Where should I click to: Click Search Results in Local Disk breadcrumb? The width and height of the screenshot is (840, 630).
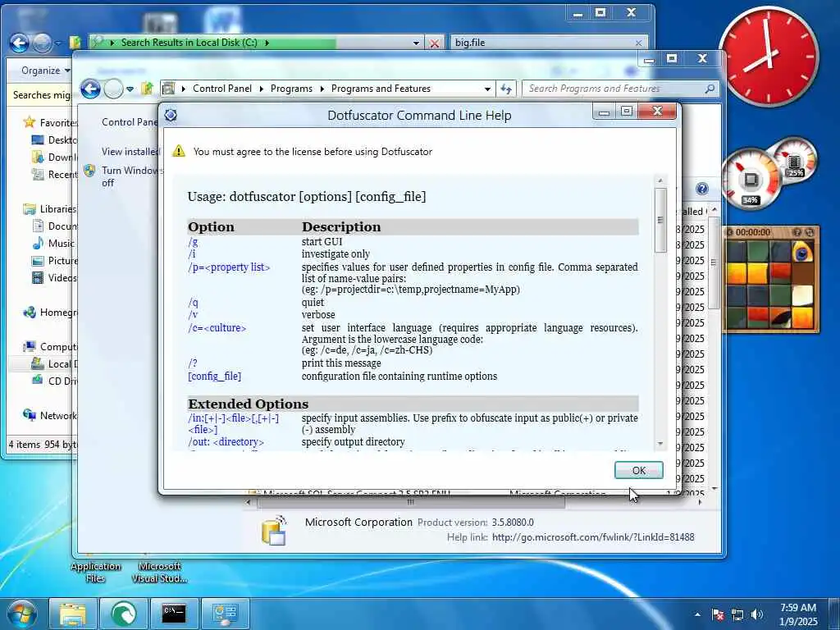tap(189, 43)
